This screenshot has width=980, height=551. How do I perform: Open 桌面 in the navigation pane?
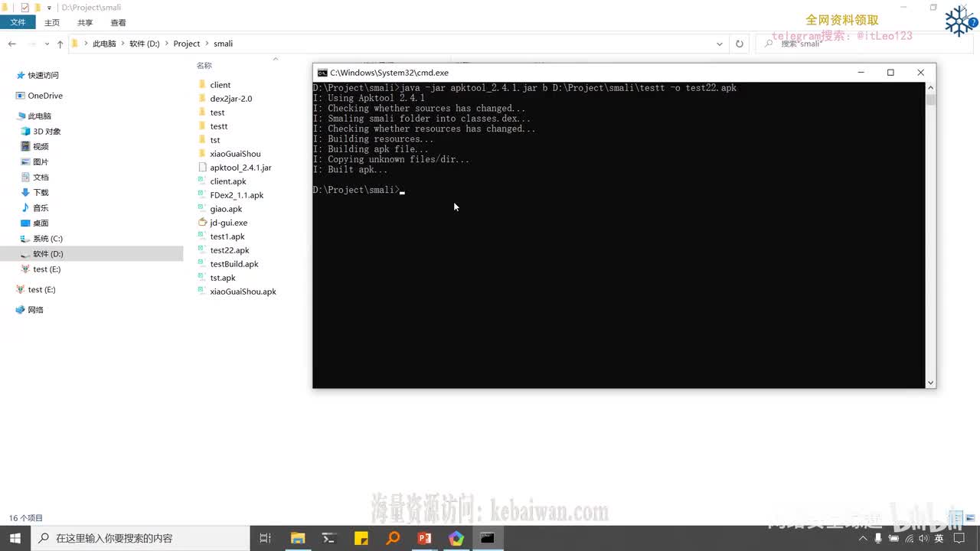click(x=41, y=223)
